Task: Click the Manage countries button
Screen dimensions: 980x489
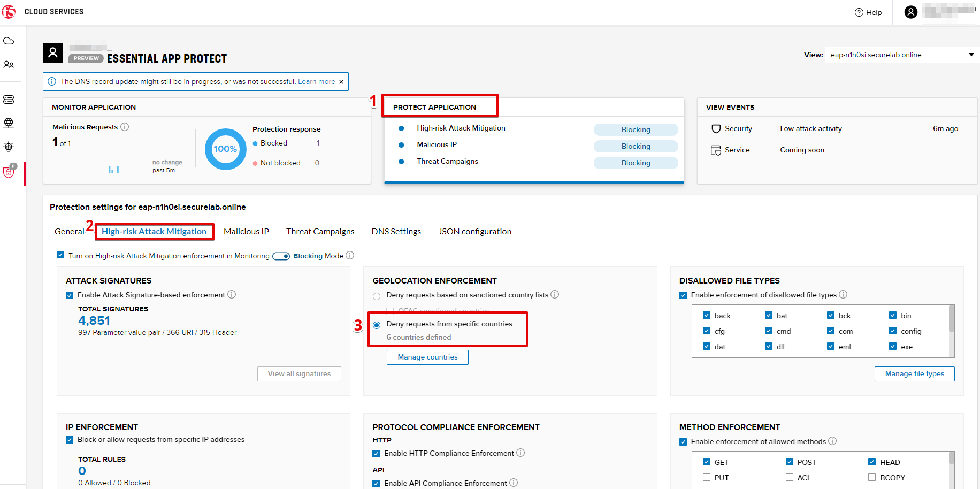Action: [427, 357]
